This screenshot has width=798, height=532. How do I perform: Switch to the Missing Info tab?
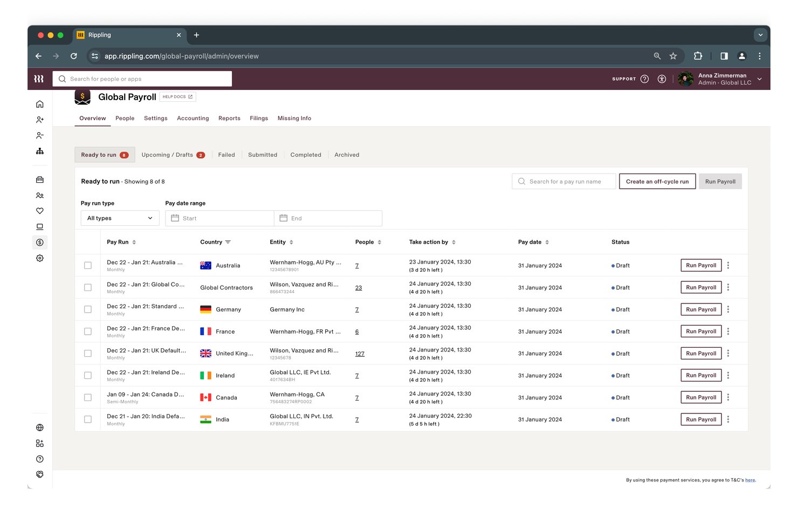[x=294, y=118]
